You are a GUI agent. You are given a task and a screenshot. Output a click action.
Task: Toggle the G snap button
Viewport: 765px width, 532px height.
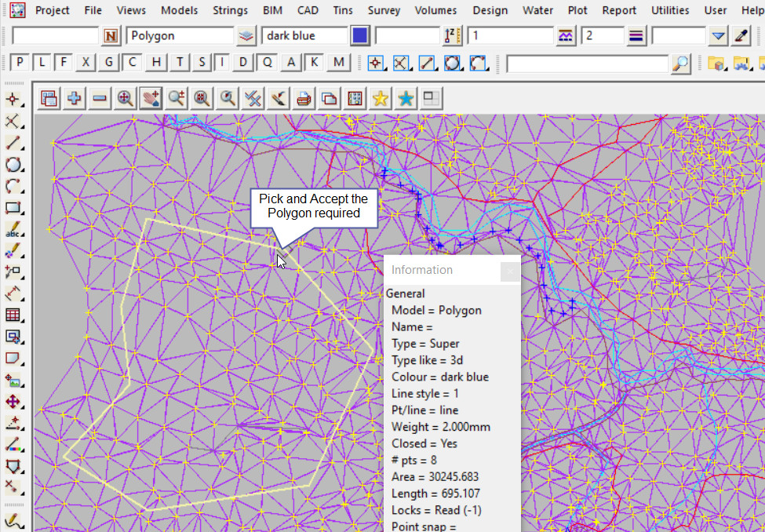(x=110, y=63)
